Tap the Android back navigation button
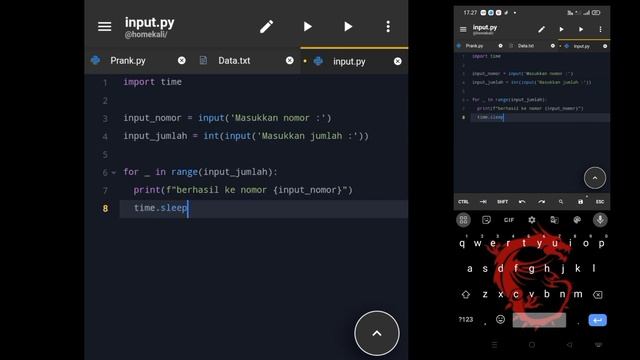640x360 pixels. click(569, 345)
